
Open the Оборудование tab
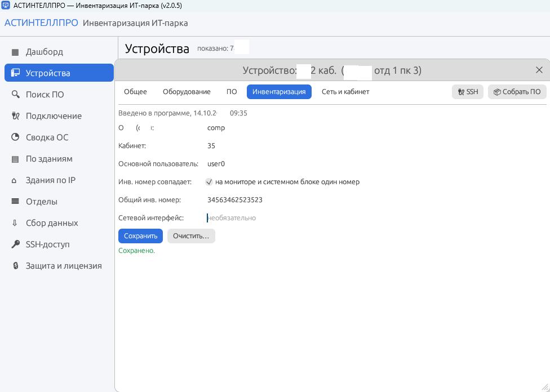[187, 92]
